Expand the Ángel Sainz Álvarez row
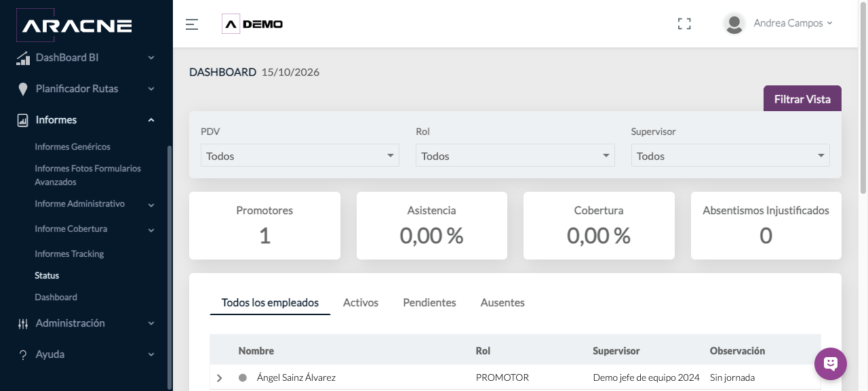The image size is (868, 391). pos(219,378)
